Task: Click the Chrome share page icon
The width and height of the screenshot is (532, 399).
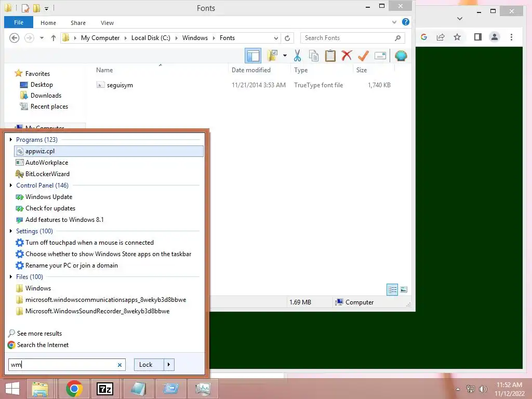Action: [x=441, y=37]
